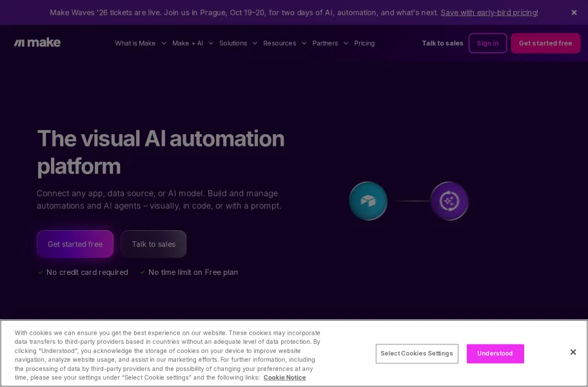
Task: Click the Make logo in the header
Action: point(37,43)
